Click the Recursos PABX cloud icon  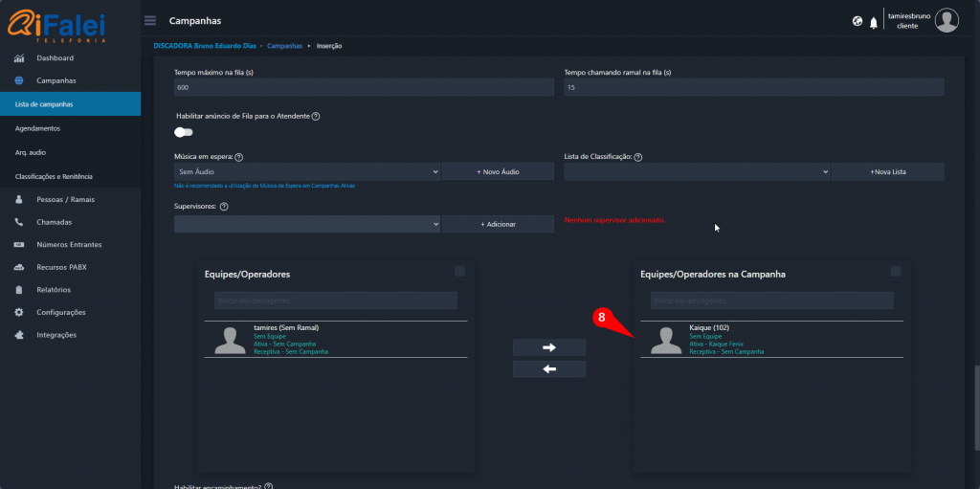click(19, 267)
